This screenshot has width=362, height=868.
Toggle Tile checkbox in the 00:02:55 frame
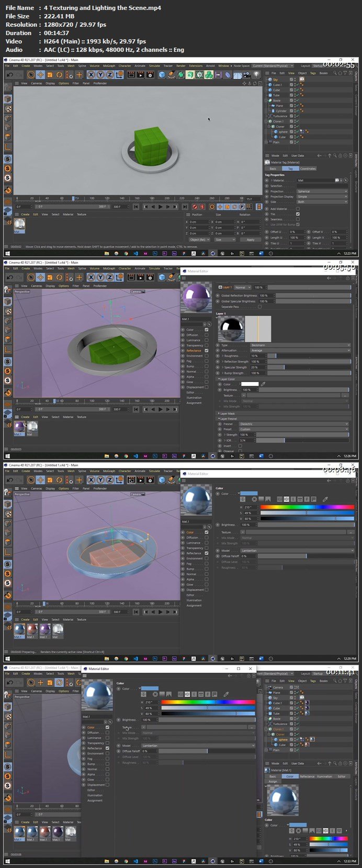pos(298,214)
